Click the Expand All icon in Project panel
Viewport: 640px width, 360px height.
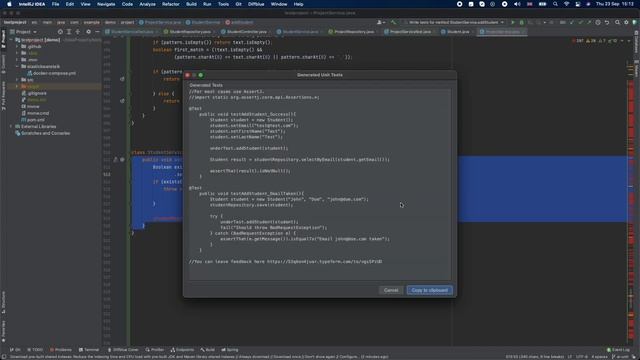[x=69, y=32]
